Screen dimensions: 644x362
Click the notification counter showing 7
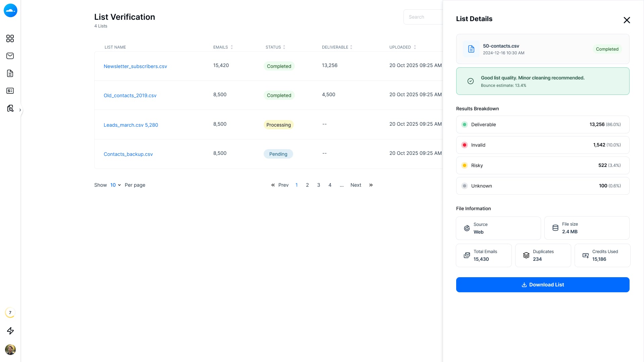[10, 313]
